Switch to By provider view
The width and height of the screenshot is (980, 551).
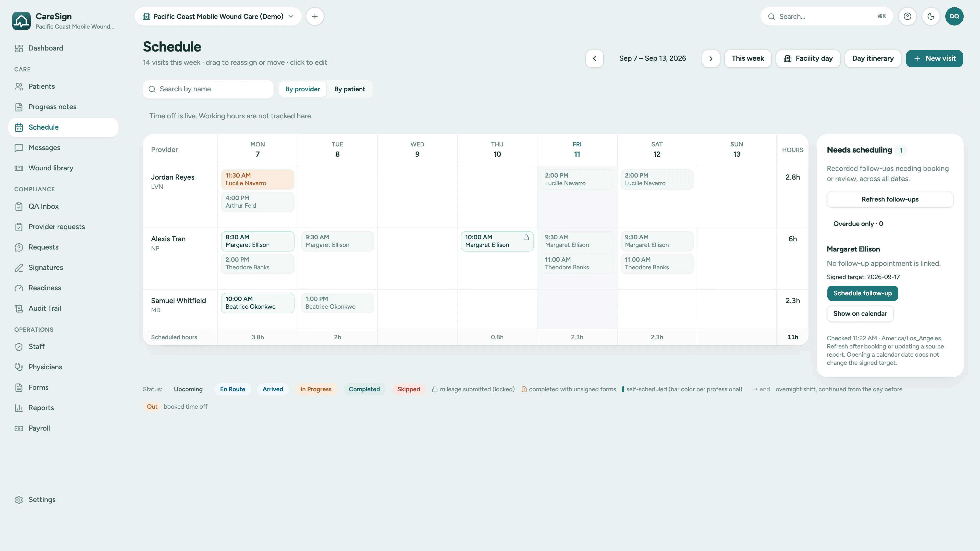coord(302,89)
